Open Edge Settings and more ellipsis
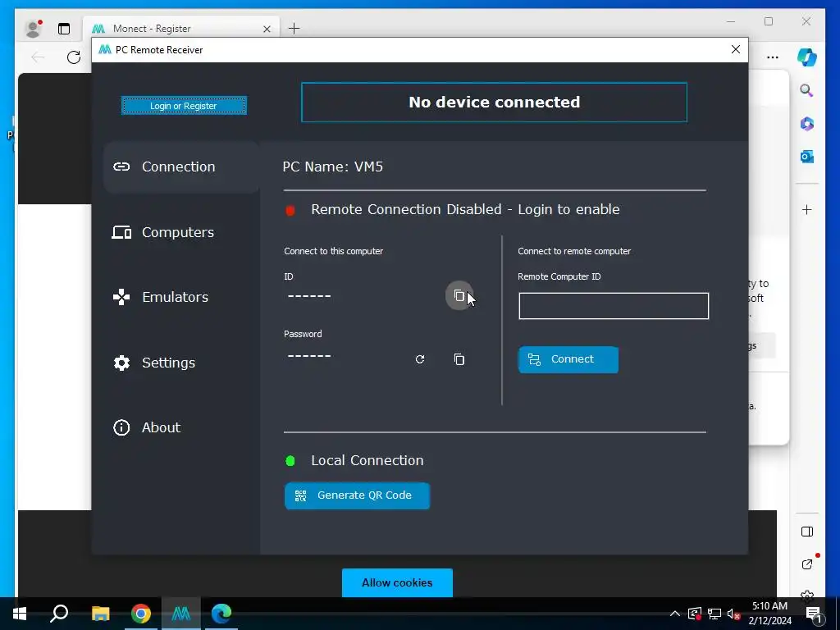The image size is (840, 630). pos(773,57)
